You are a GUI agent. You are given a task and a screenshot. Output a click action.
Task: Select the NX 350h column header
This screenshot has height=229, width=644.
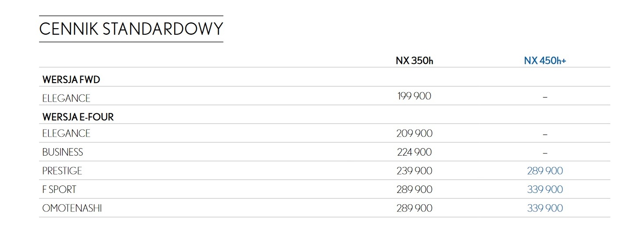(414, 61)
